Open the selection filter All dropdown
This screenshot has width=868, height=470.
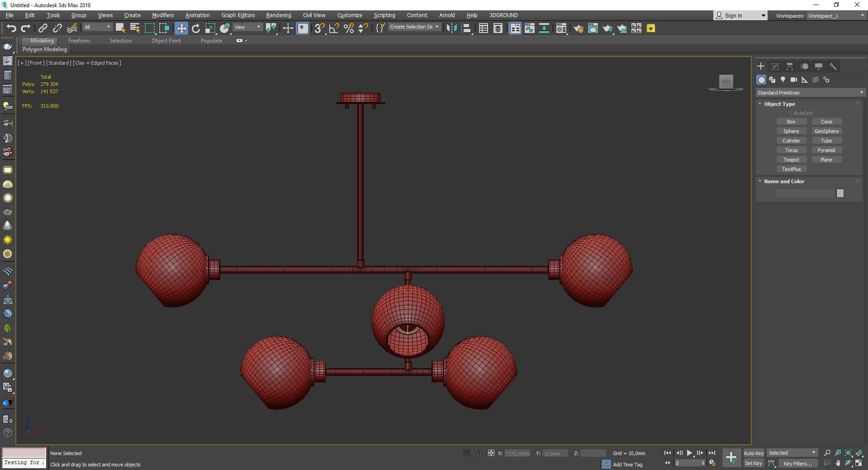click(97, 27)
